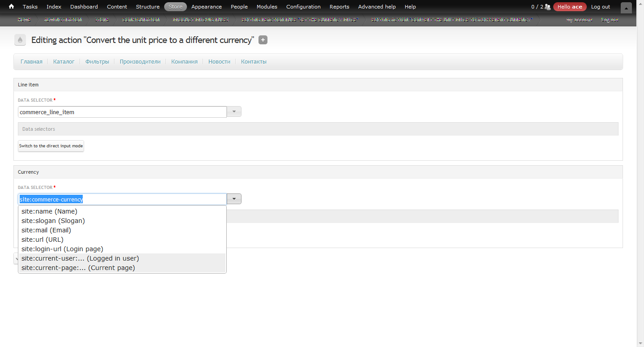
Task: Open the Configuration menu
Action: [303, 6]
